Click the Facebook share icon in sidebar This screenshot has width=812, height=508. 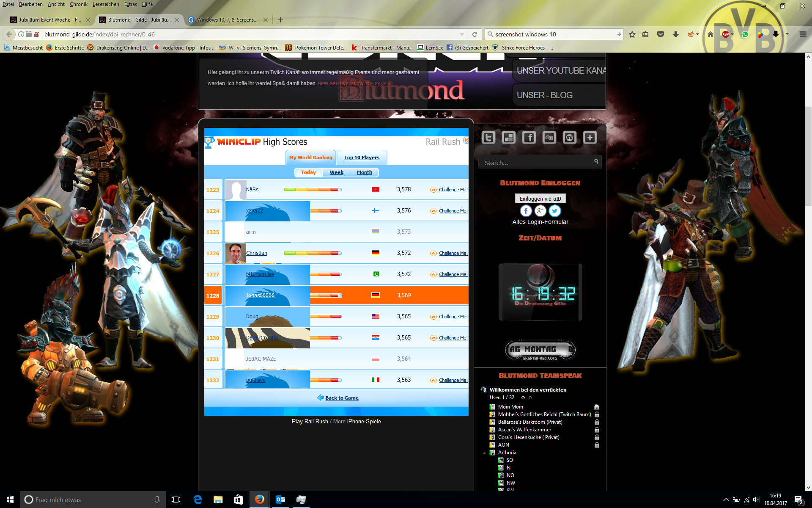pos(529,138)
